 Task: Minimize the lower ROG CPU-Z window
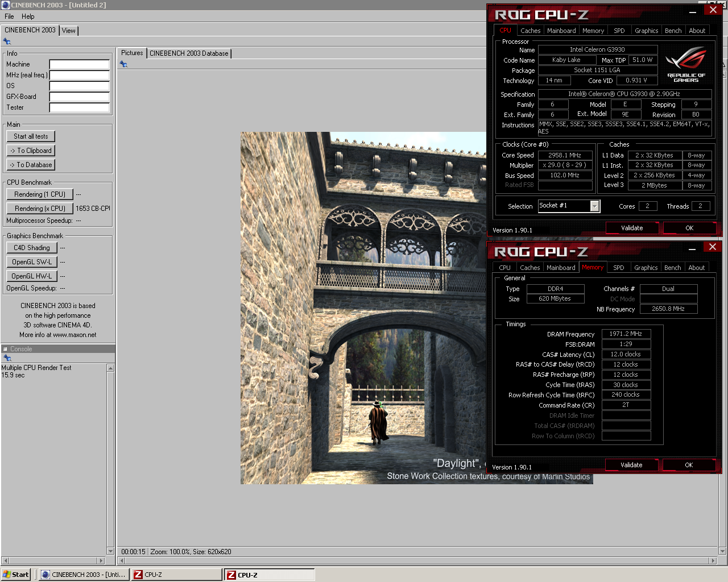(692, 248)
